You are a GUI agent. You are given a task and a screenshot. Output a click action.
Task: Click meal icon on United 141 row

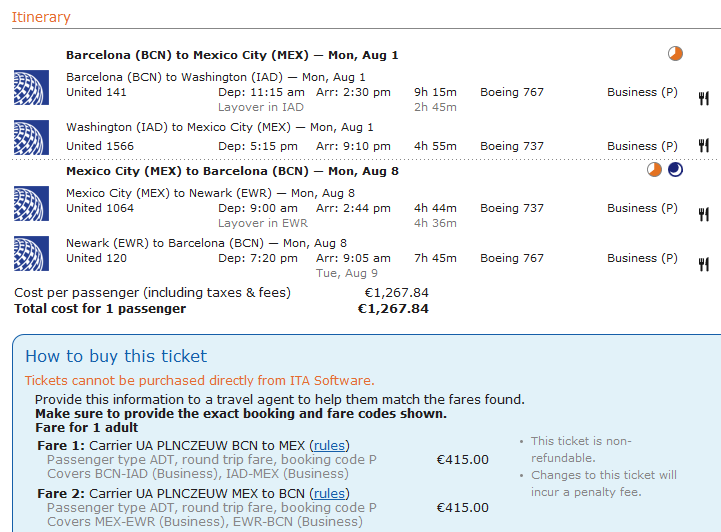[x=704, y=97]
